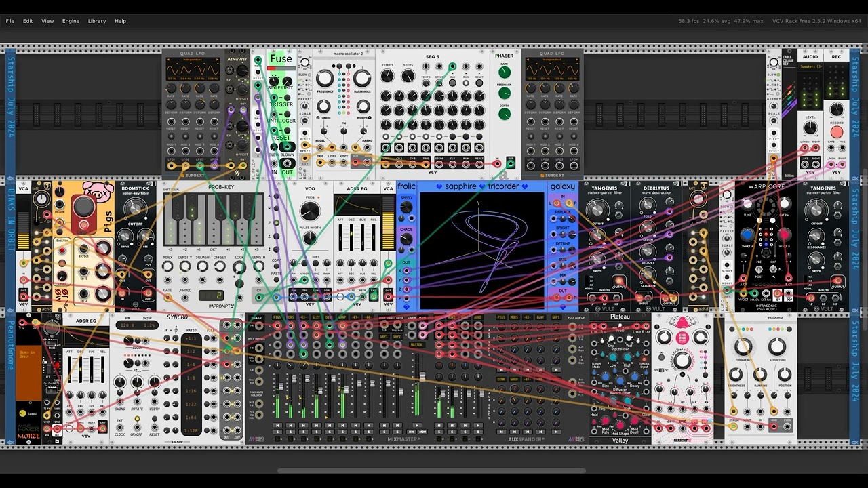868x488 pixels.
Task: Open Independent mode selector on Quad LFO beside Phaser
Action: (552, 60)
